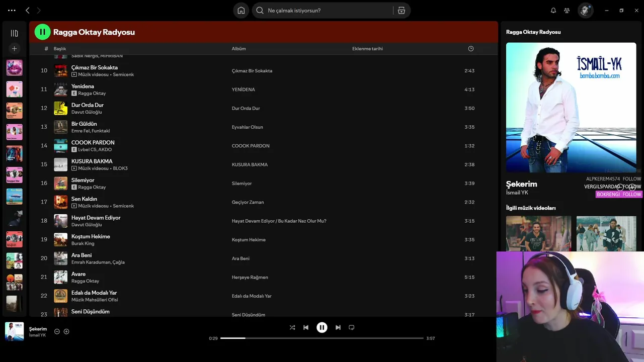Open the album link Eyvahlar Olsun

click(247, 127)
